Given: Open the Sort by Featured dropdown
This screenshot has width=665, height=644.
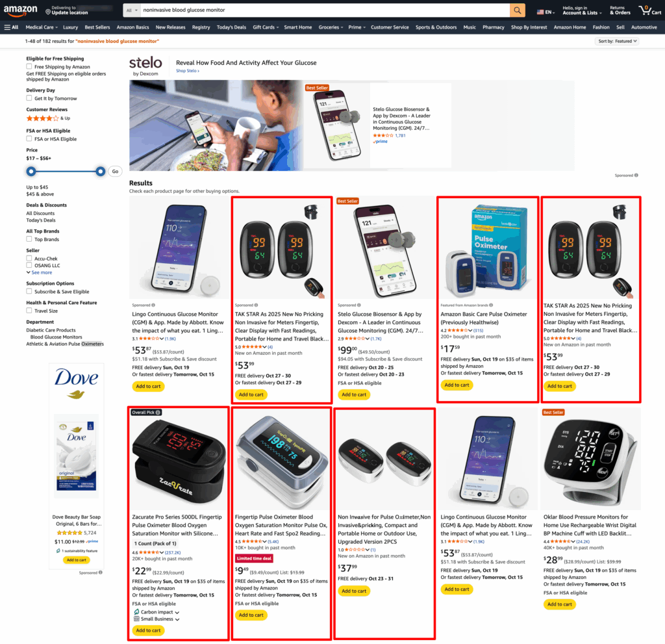Looking at the screenshot, I should [x=617, y=41].
